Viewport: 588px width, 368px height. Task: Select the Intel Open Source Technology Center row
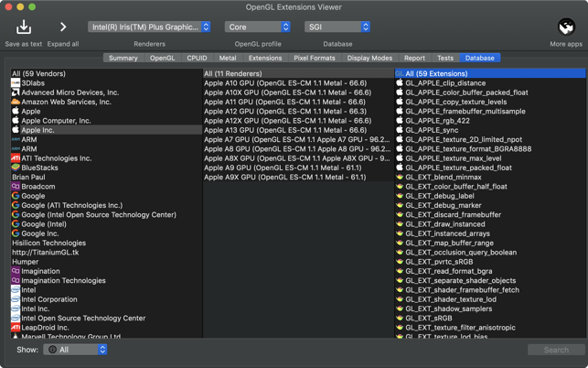pyautogui.click(x=106, y=318)
